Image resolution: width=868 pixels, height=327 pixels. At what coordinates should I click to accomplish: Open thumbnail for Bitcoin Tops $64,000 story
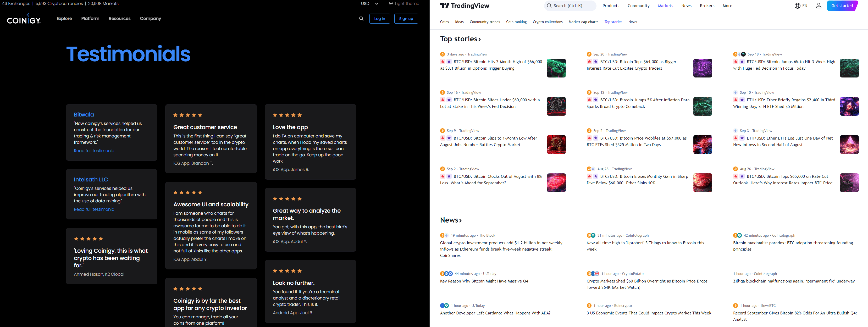(x=703, y=68)
